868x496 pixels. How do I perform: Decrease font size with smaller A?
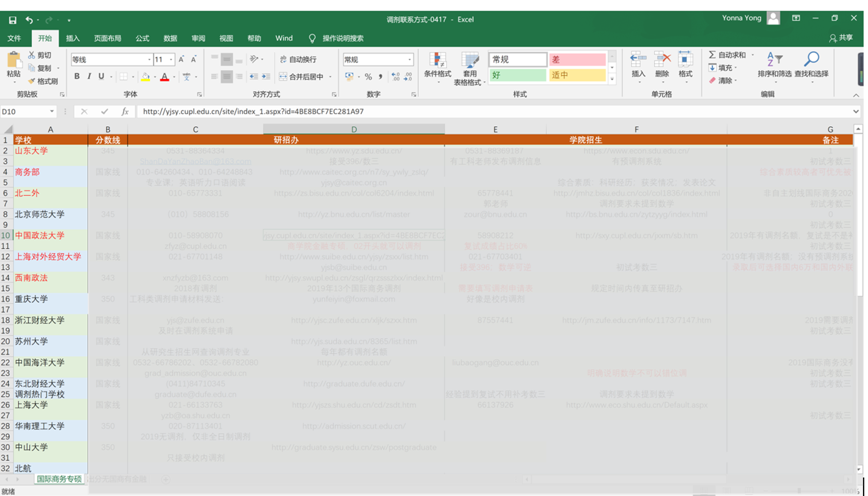point(194,59)
